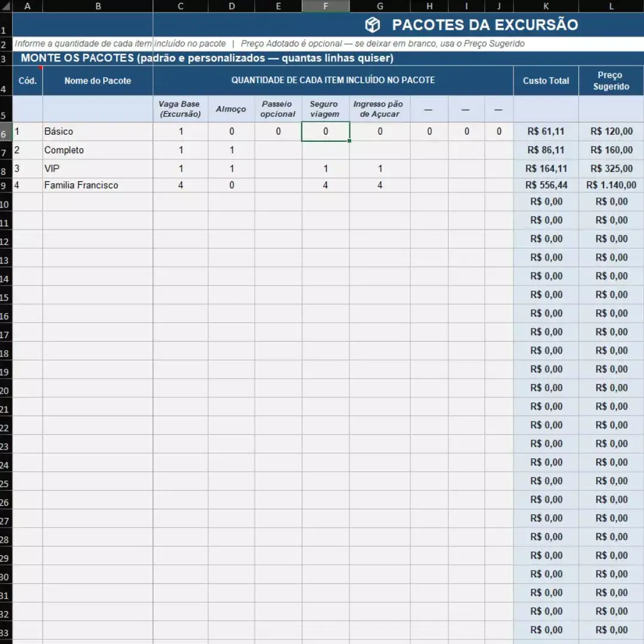Screen dimensions: 644x644
Task: Select column G header
Action: [x=380, y=6]
